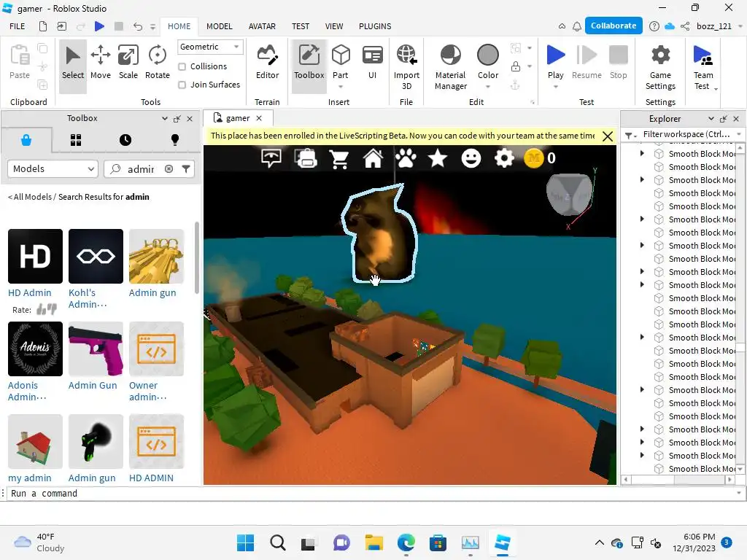Open Microsoft Edge from taskbar

pyautogui.click(x=406, y=542)
